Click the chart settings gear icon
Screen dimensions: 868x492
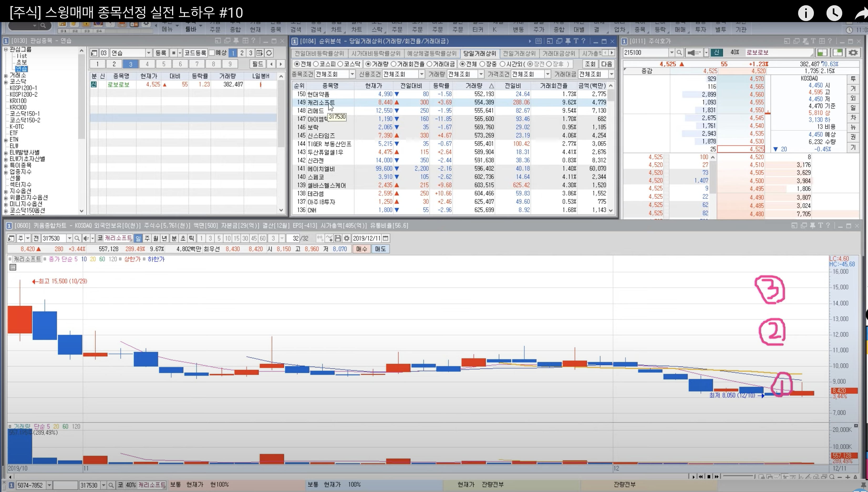pyautogui.click(x=347, y=239)
